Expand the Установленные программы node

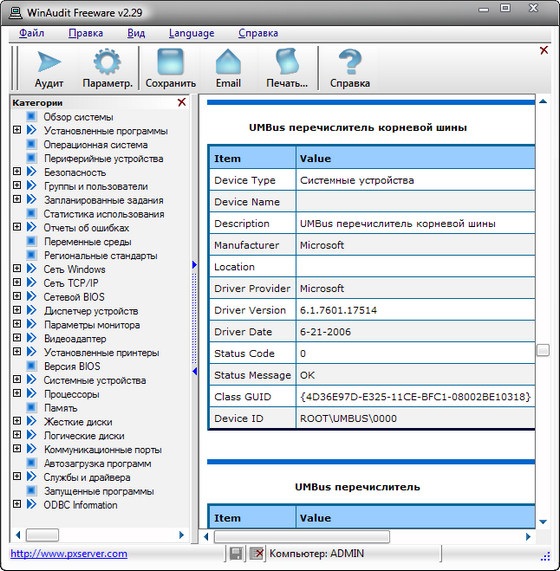(x=17, y=130)
